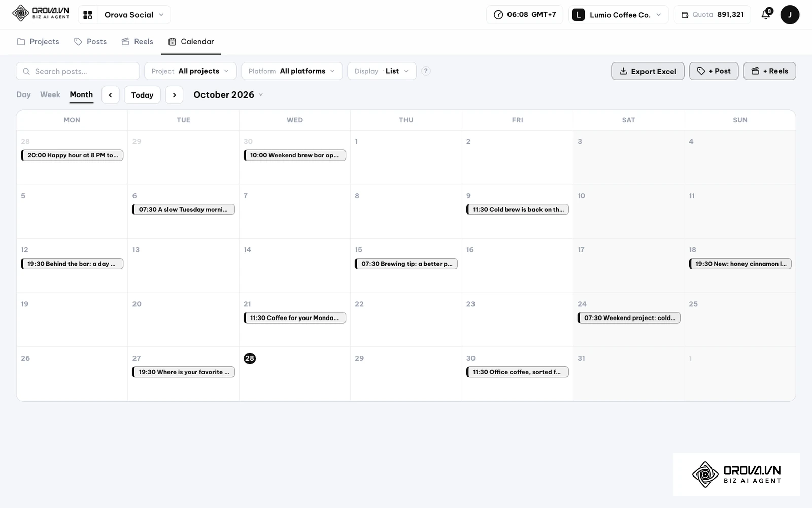Click the Orova.vn logo in header
The width and height of the screenshot is (812, 508).
[x=41, y=13]
